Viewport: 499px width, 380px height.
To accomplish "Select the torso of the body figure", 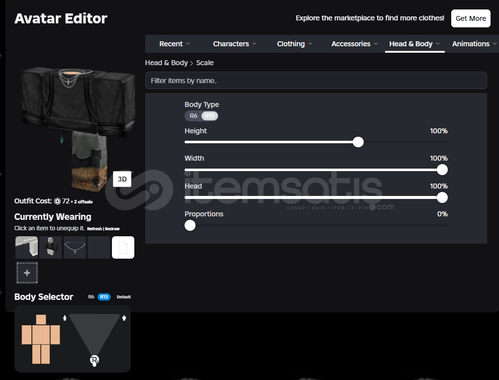I will (41, 335).
